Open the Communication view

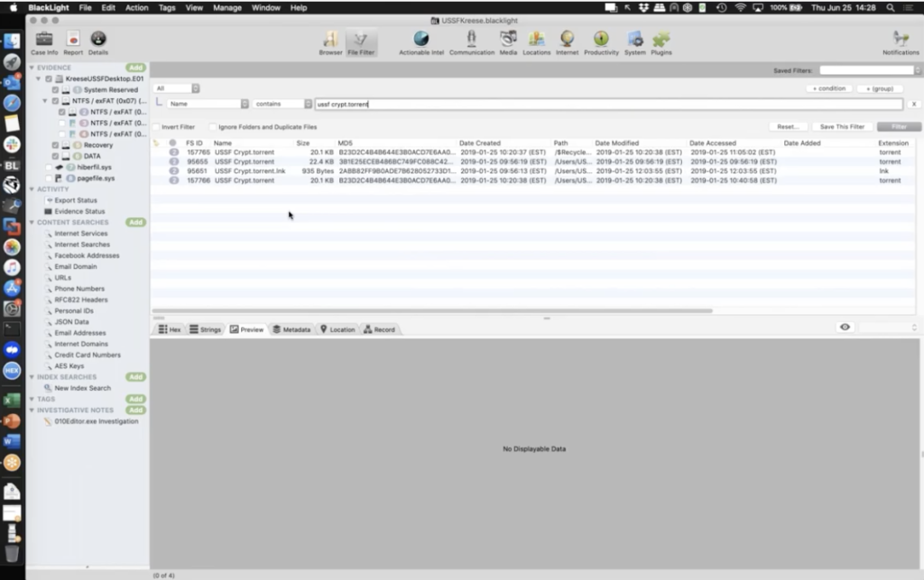click(471, 43)
